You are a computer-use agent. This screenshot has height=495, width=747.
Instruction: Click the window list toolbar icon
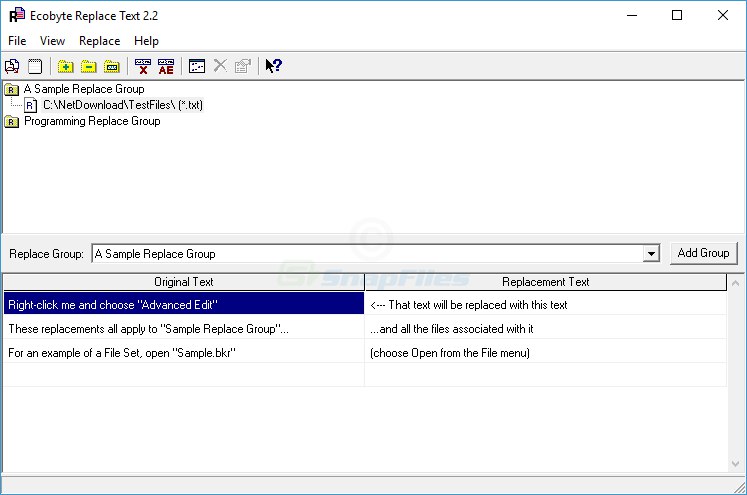coord(197,66)
